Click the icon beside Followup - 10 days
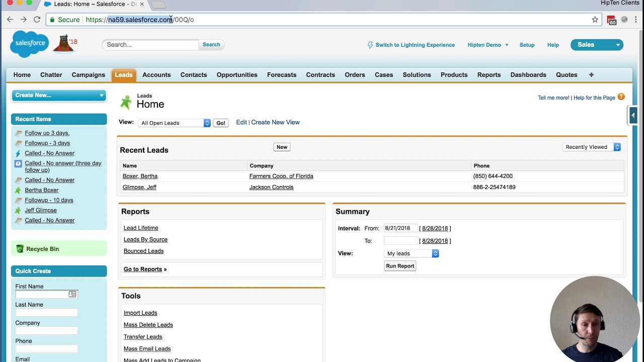The image size is (644, 362). 18,200
